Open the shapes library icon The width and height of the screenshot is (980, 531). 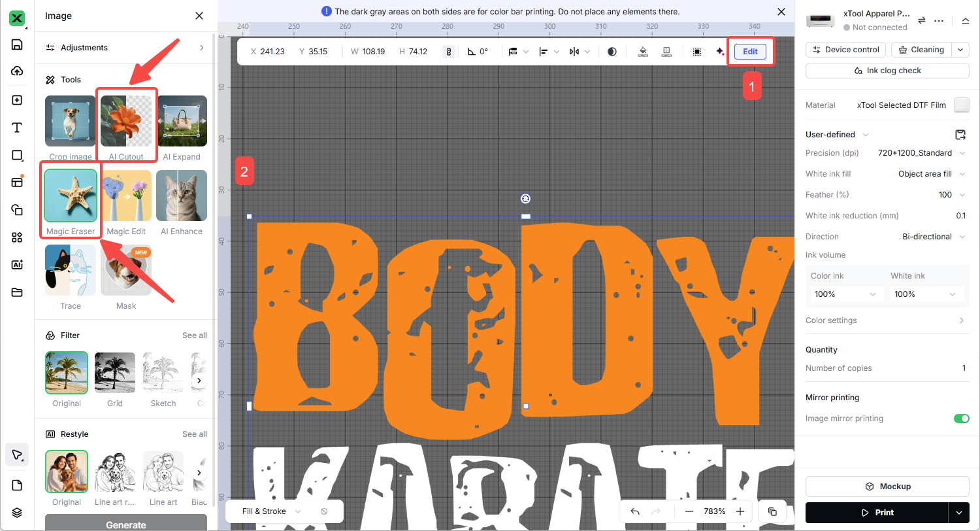[x=17, y=209]
